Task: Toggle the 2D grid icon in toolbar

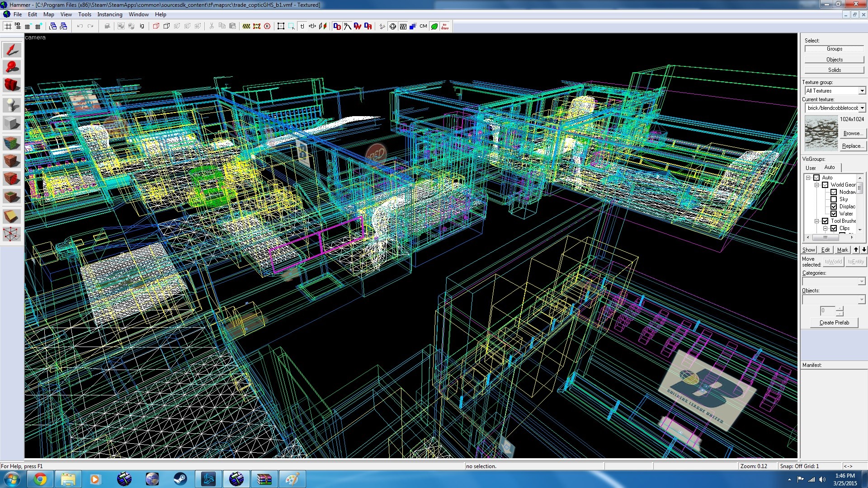Action: tap(8, 26)
